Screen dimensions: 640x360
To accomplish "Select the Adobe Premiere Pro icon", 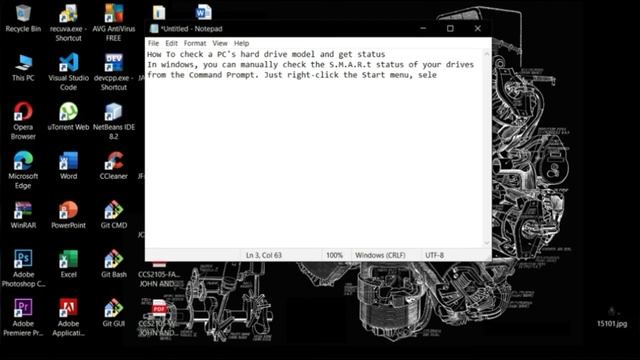I will [23, 318].
